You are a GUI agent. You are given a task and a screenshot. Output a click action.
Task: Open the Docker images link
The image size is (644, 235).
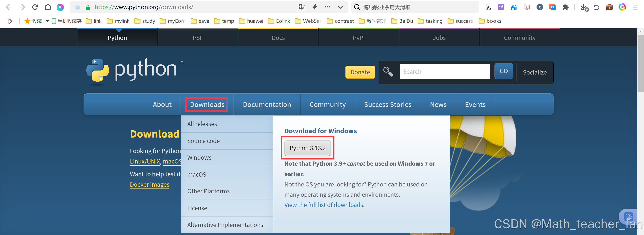click(x=150, y=184)
